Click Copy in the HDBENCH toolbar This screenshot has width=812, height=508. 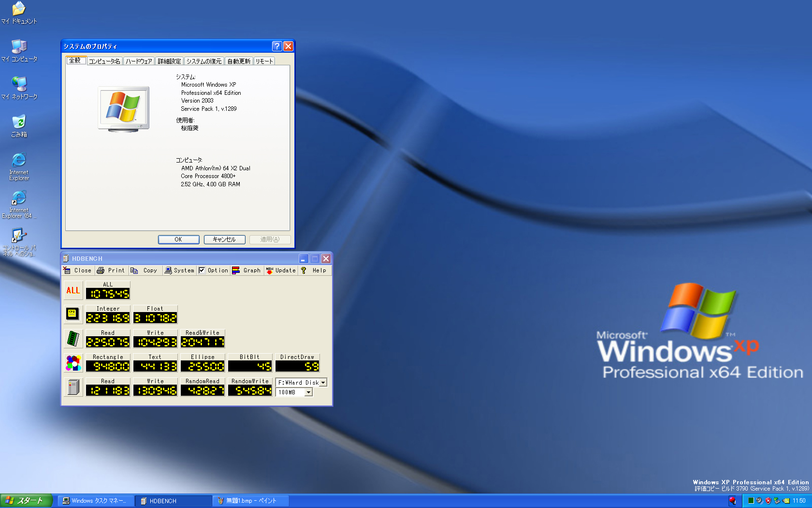(144, 270)
